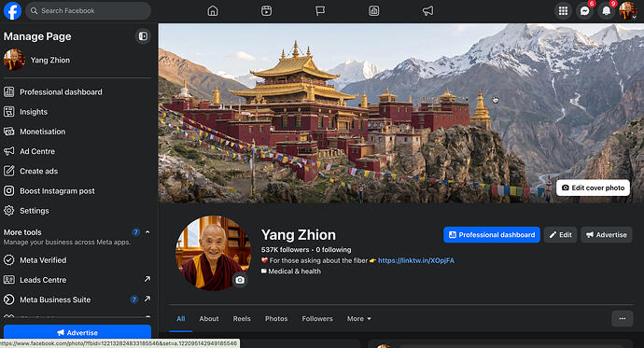
Task: Open the Pages flag icon
Action: (x=320, y=10)
